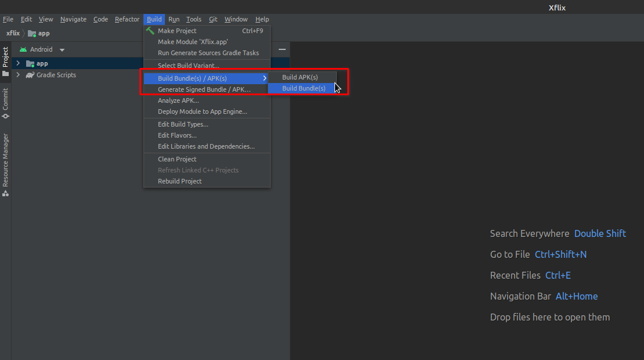Open the Run menu
This screenshot has width=644, height=360.
pos(174,19)
